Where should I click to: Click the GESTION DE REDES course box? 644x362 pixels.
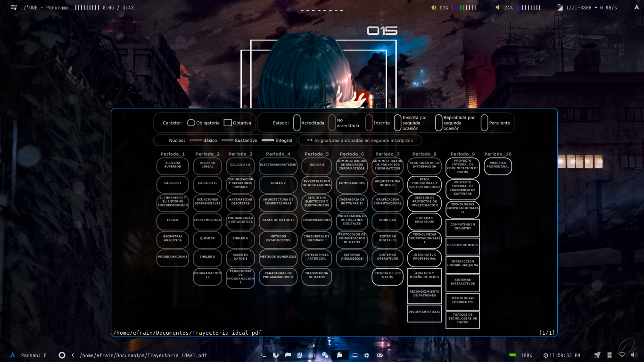(x=462, y=247)
